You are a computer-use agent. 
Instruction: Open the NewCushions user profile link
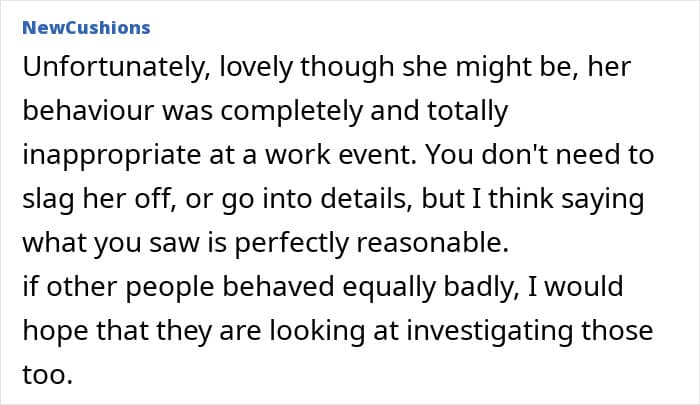[85, 27]
